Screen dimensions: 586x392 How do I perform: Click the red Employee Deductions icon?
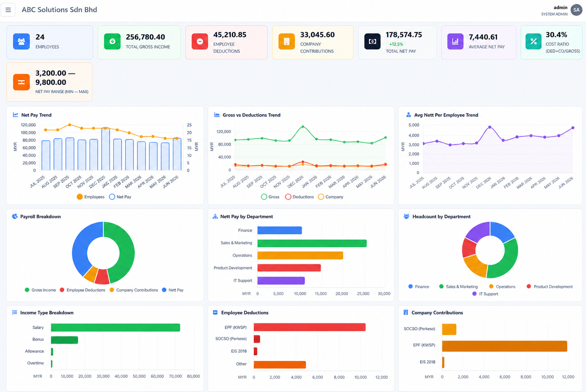coord(200,41)
